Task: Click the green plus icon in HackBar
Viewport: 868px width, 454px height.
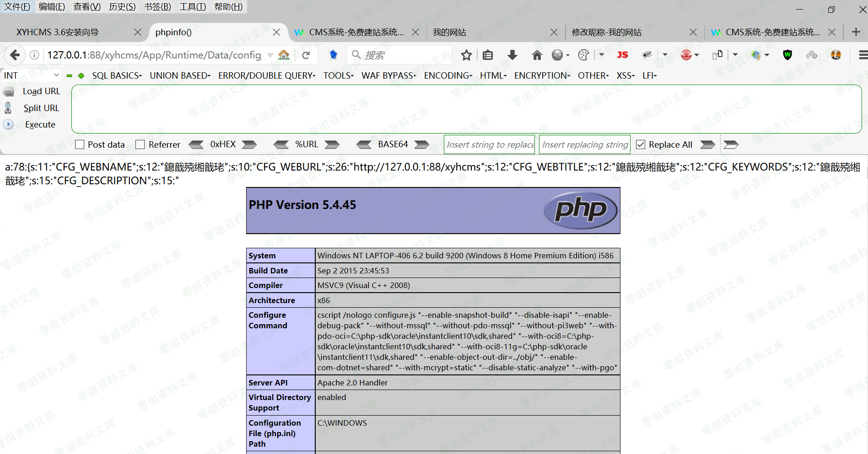Action: (x=81, y=76)
